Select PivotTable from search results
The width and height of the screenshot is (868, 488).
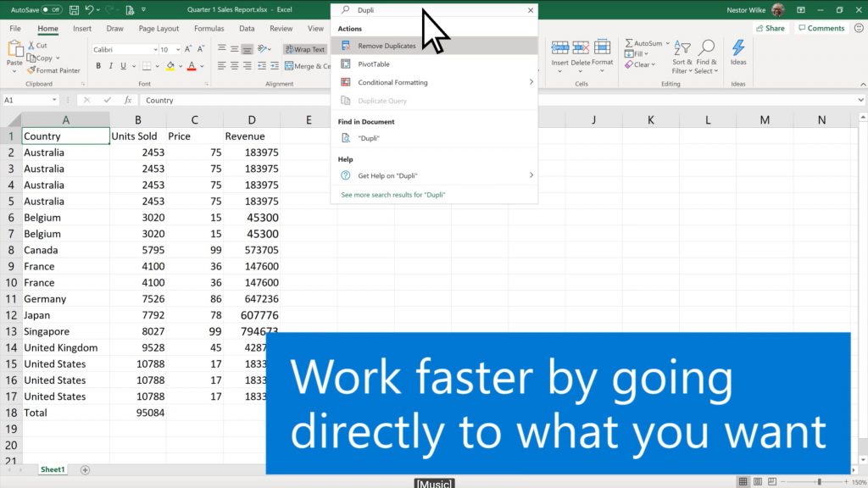click(x=434, y=64)
